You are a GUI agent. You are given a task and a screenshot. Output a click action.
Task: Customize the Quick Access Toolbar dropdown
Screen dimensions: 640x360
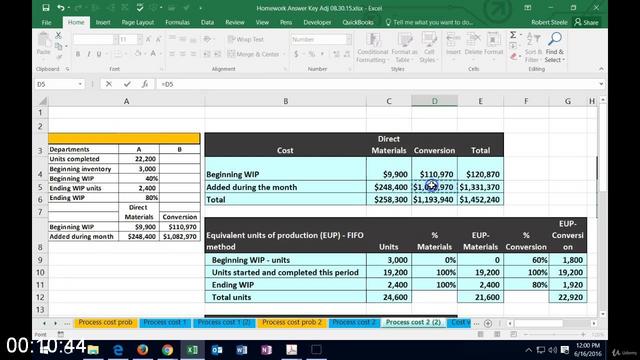click(200, 8)
